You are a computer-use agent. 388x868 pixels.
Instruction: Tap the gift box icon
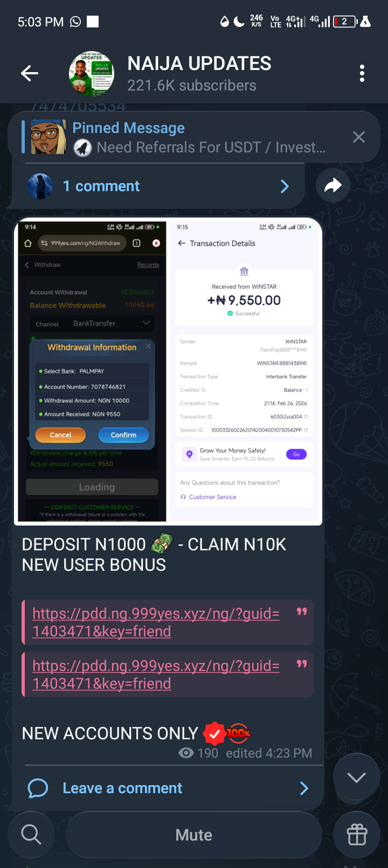coord(357,835)
